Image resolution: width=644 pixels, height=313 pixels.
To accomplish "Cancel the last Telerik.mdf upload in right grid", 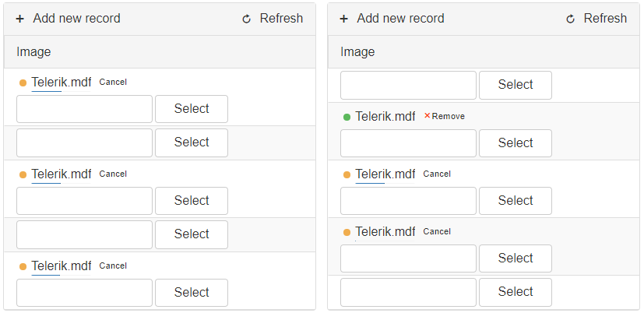I will point(437,232).
